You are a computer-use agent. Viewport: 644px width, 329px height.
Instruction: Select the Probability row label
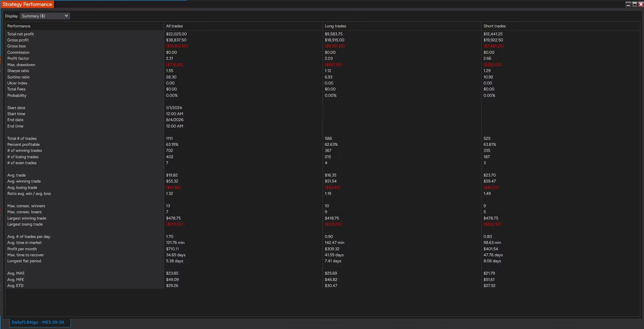(17, 95)
